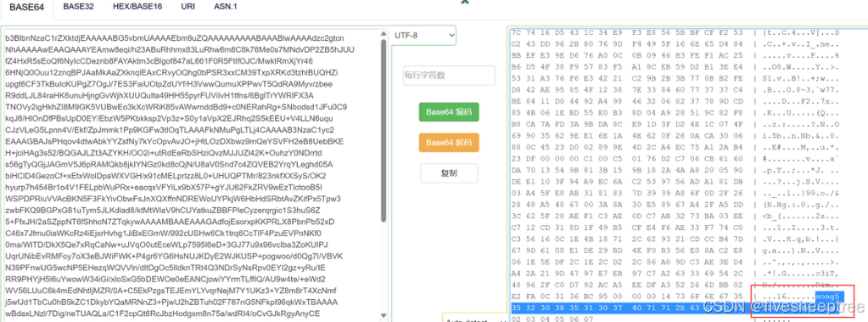Click the orange Base64 解码 button

tap(449, 143)
